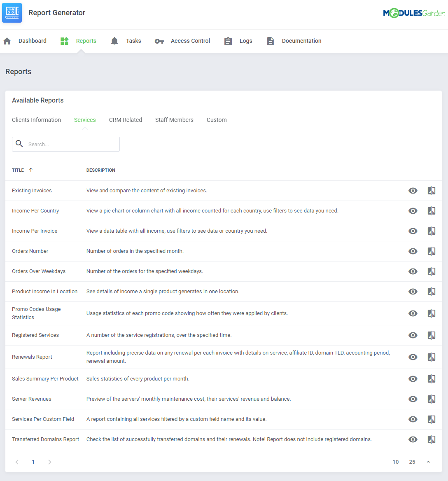This screenshot has width=448, height=481.
Task: Preview the Orders Number report via the eye icon
Action: click(x=413, y=251)
